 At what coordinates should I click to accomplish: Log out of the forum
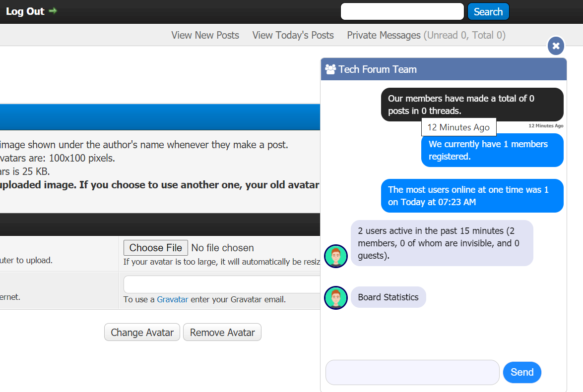click(25, 11)
